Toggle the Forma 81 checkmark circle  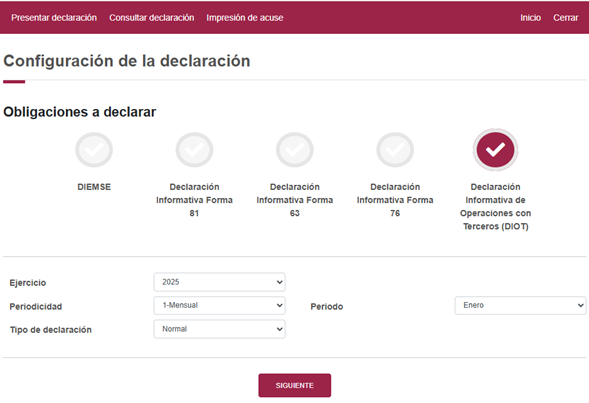[x=194, y=150]
